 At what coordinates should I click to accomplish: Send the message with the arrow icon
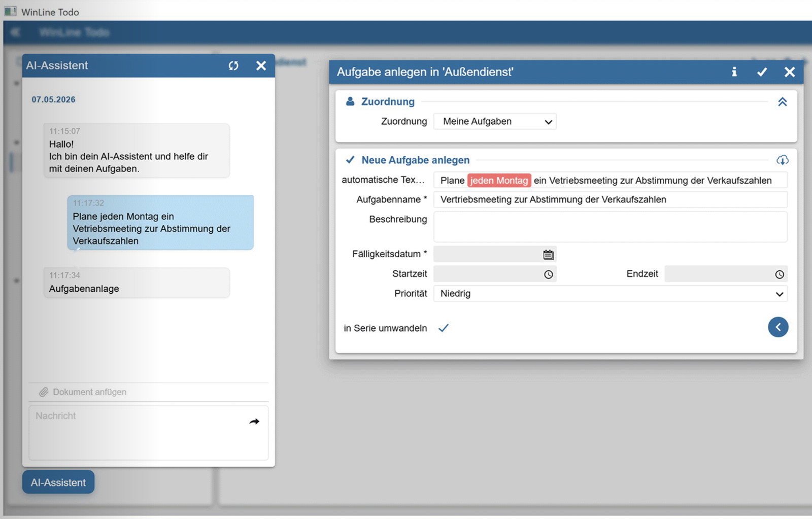pos(254,422)
